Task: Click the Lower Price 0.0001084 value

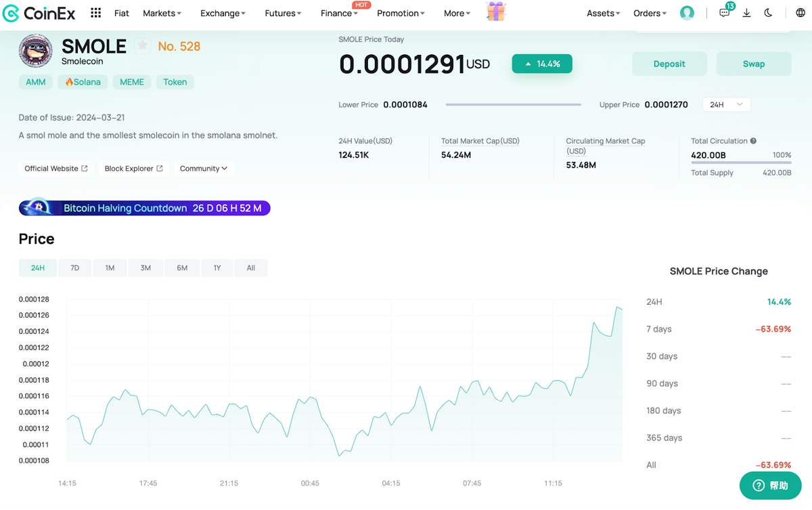Action: (405, 105)
